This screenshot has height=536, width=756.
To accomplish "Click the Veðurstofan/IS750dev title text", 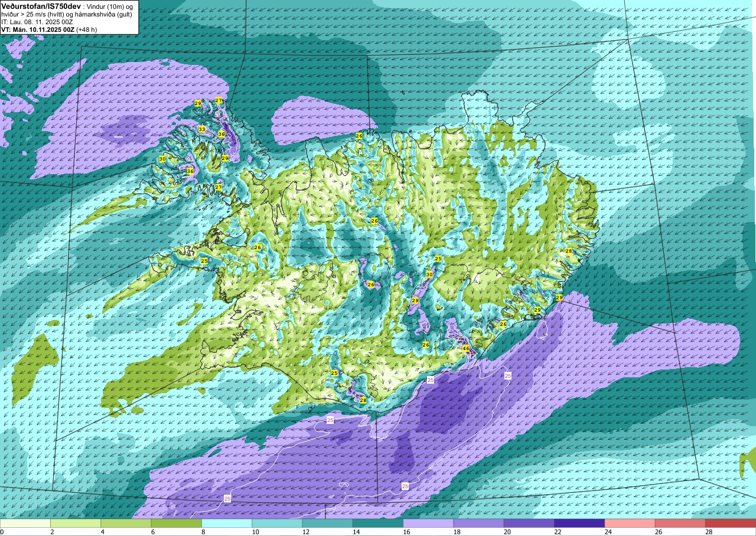I will [41, 6].
